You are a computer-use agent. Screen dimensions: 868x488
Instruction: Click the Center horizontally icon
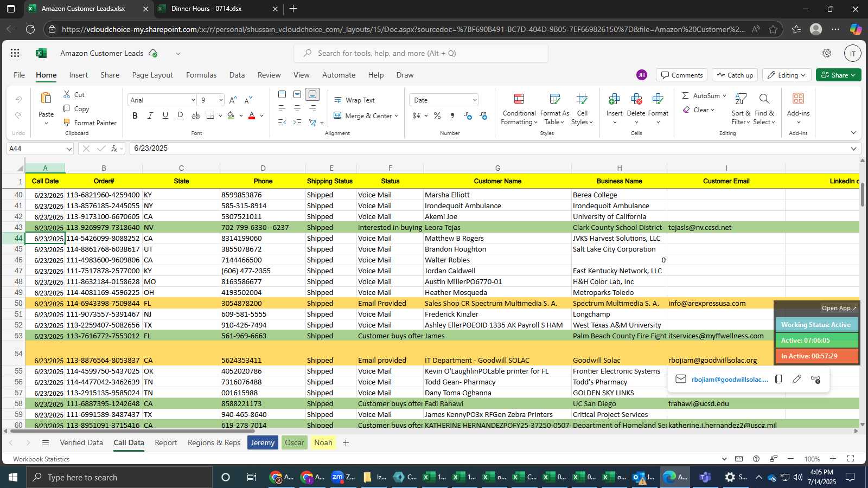(297, 108)
